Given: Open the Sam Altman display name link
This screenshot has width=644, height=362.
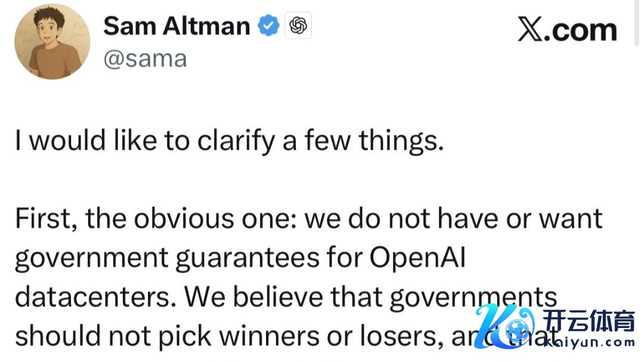Looking at the screenshot, I should (176, 26).
